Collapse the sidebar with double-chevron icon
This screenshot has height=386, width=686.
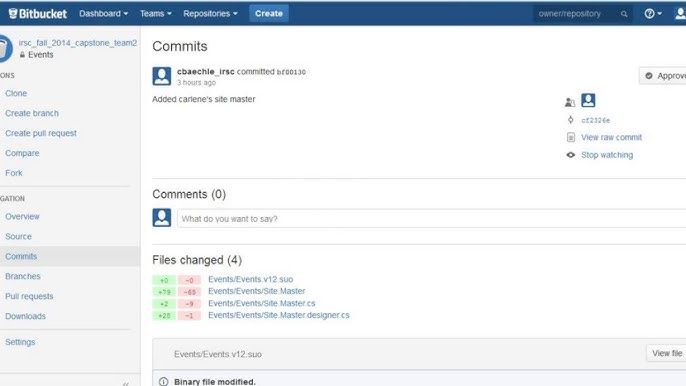click(126, 383)
